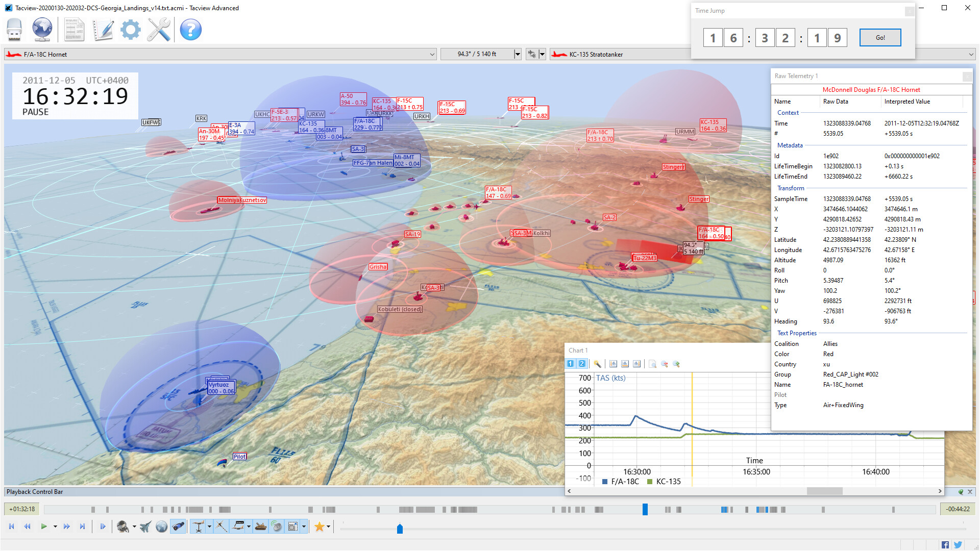Toggle the bookmark star icon

tap(320, 526)
